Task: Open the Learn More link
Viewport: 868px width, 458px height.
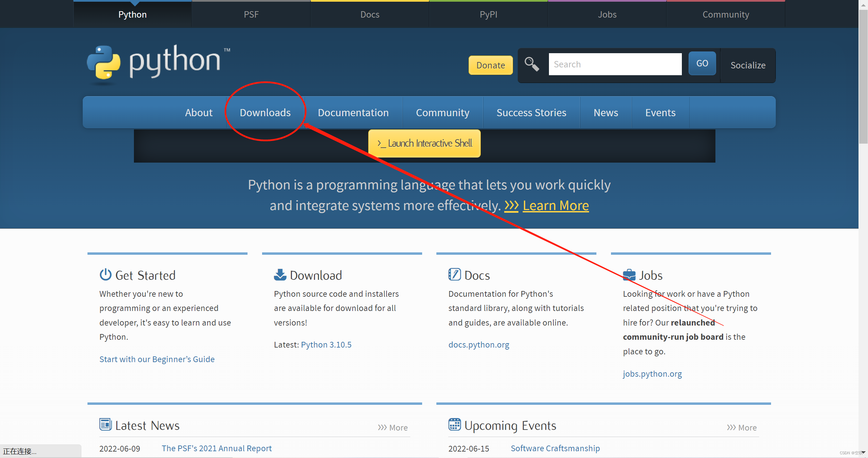Action: (x=555, y=205)
